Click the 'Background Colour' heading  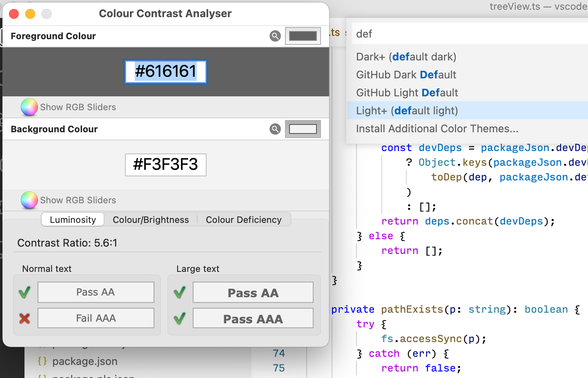pyautogui.click(x=54, y=129)
